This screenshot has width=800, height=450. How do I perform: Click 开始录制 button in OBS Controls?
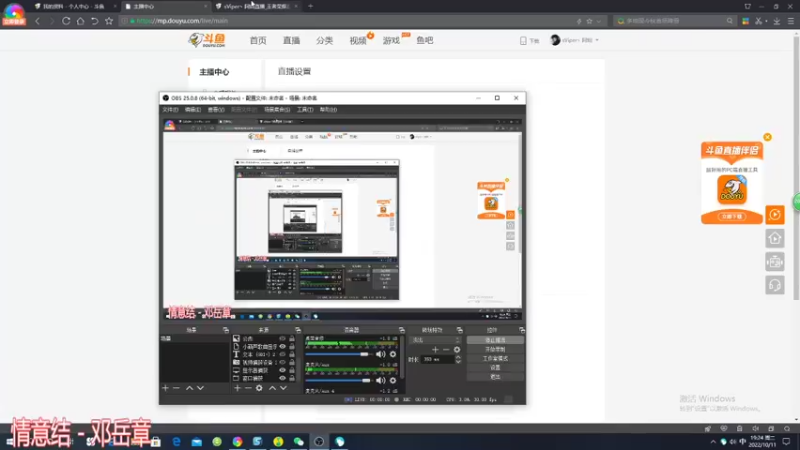pyautogui.click(x=495, y=349)
